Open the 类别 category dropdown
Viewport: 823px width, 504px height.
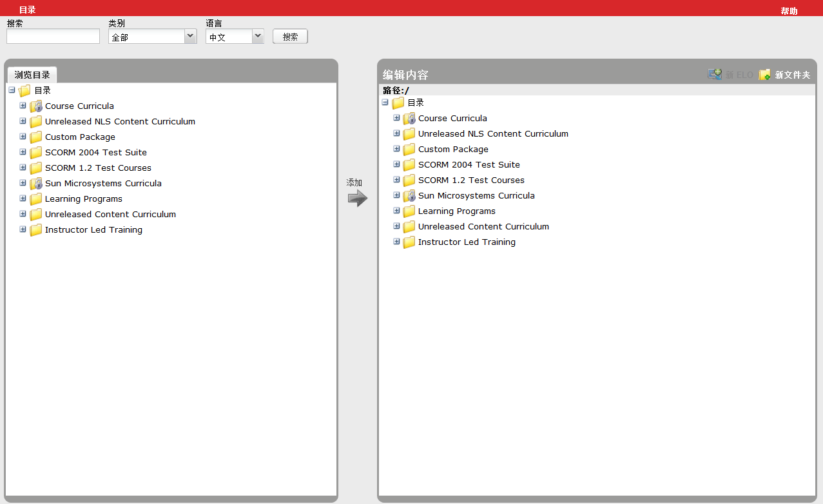(x=189, y=36)
